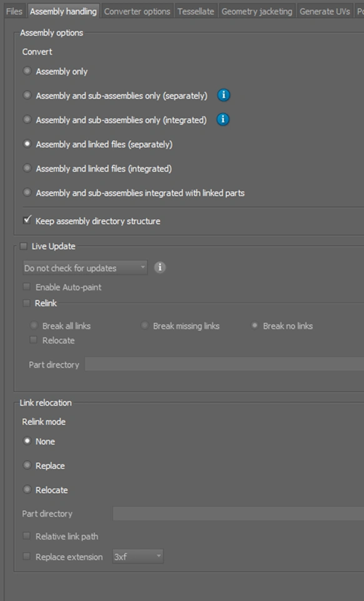The width and height of the screenshot is (364, 601).
Task: Switch to Generate UVs tab
Action: 325,11
